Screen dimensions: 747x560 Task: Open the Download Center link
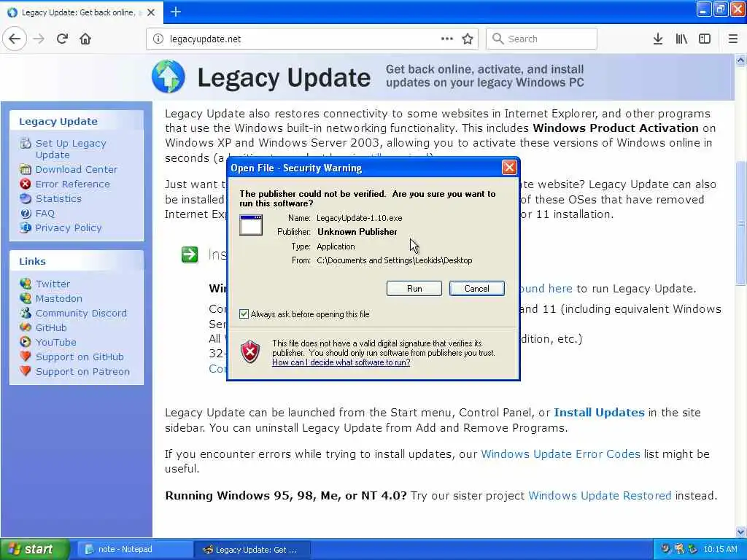click(76, 169)
